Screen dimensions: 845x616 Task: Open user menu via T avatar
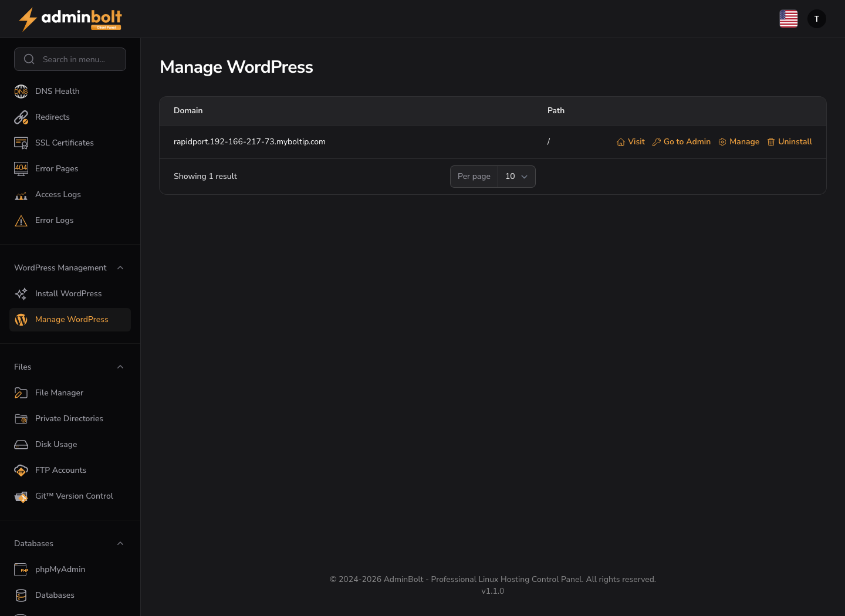pyautogui.click(x=817, y=19)
